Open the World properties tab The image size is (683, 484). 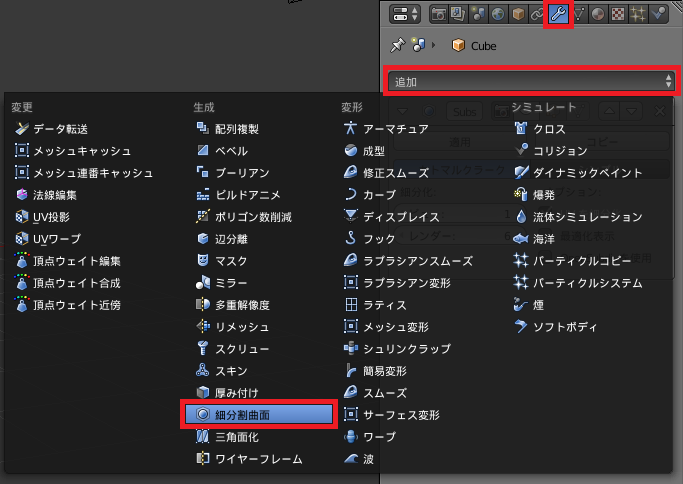click(498, 14)
